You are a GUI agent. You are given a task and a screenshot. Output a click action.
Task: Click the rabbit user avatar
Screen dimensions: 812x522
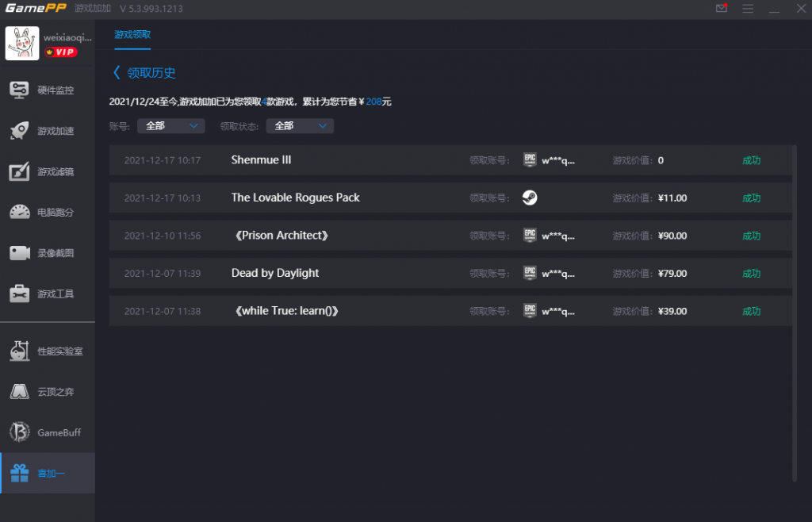[x=22, y=43]
